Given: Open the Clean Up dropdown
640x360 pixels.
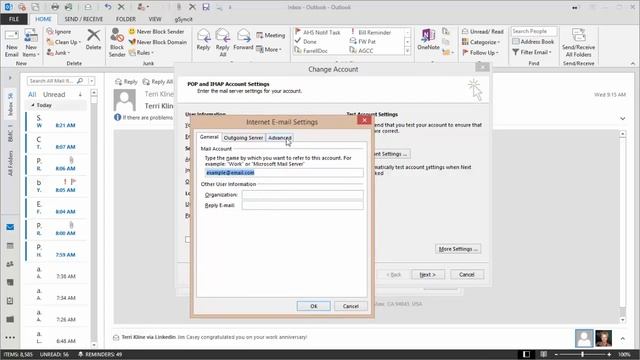Looking at the screenshot, I should tap(64, 42).
